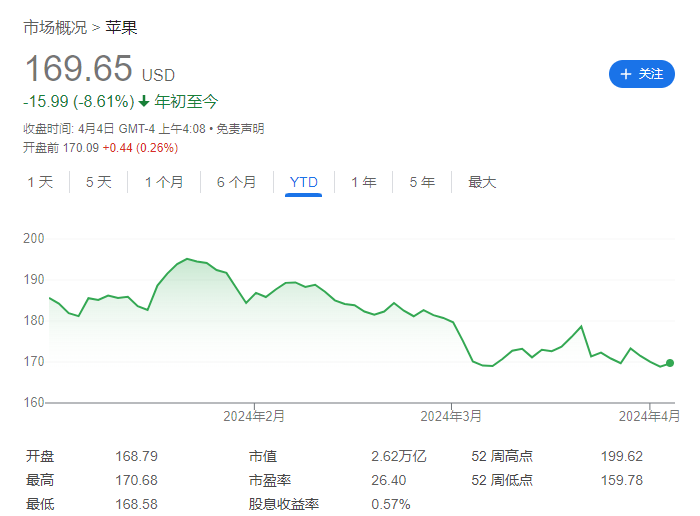The image size is (700, 516).
Task: Click the 2024年4月 axis label
Action: tap(649, 416)
